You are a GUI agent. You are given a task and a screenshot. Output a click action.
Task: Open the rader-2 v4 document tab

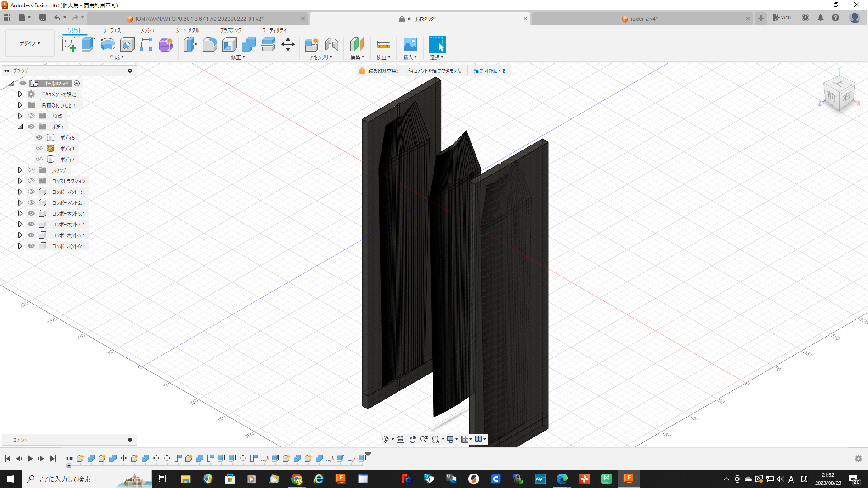[x=643, y=19]
